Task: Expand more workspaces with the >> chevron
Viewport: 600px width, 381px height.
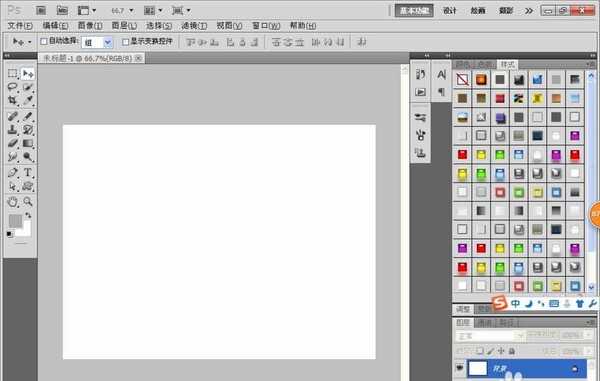Action: coord(529,11)
